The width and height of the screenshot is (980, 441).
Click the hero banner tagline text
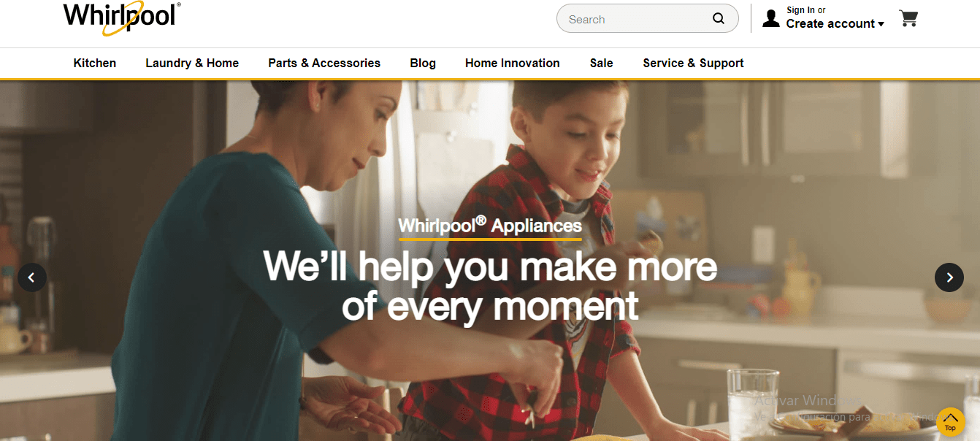click(x=490, y=286)
